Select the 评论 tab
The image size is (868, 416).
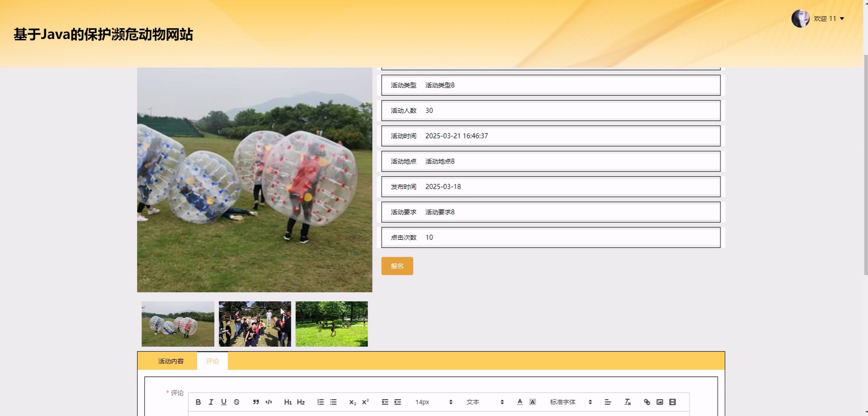coord(212,361)
